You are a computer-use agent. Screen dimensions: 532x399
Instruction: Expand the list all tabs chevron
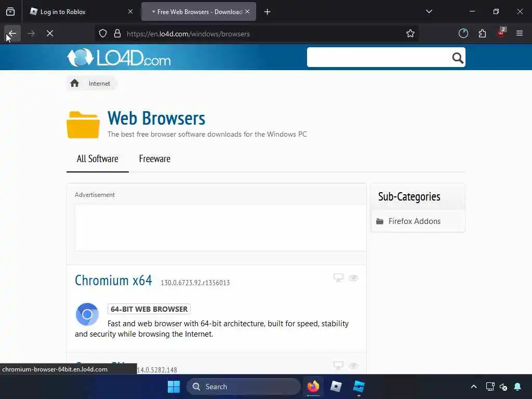429,11
